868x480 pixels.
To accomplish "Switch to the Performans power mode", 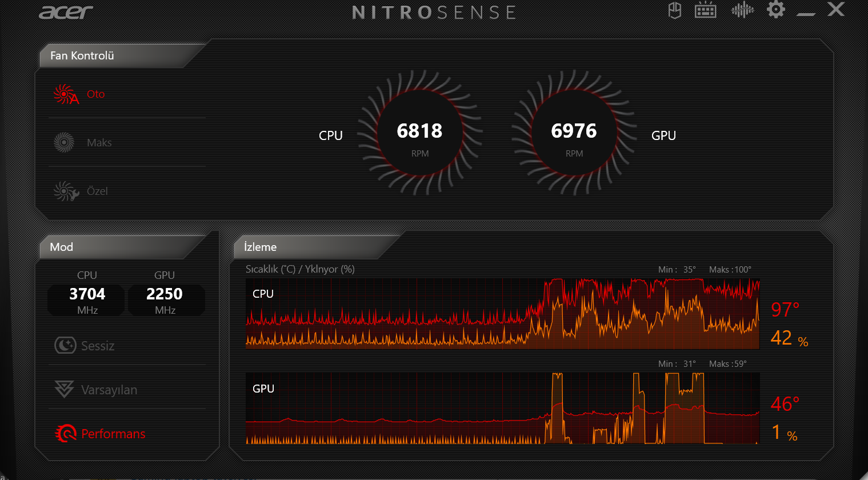I will 100,434.
